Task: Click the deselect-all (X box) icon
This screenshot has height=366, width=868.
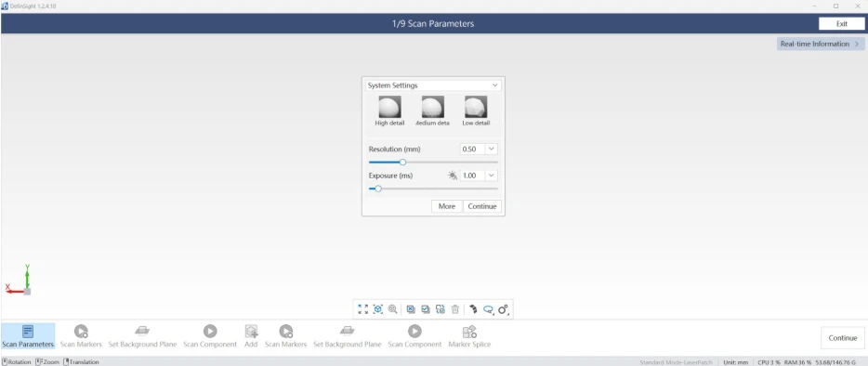Action: pyautogui.click(x=411, y=309)
